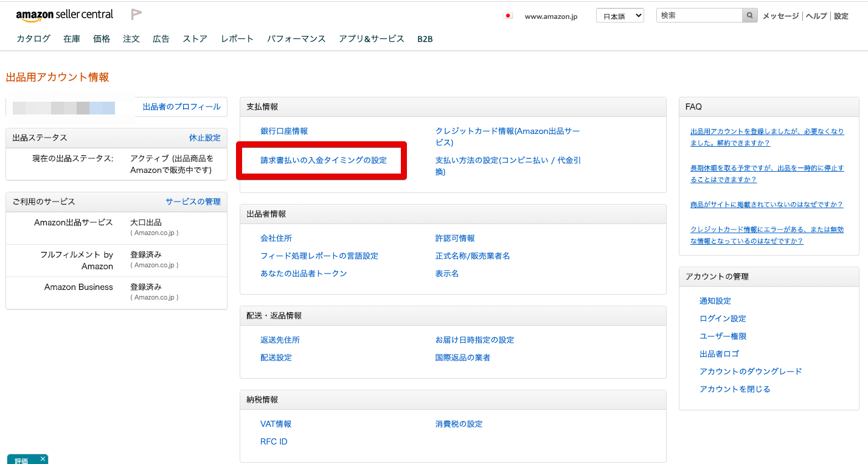This screenshot has width=868, height=464.
Task: Click the 出品用アカウント情報 heading
Action: (57, 77)
